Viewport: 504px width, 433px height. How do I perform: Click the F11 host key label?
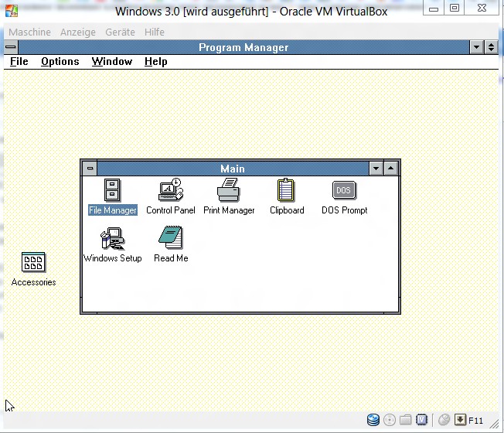pos(475,421)
